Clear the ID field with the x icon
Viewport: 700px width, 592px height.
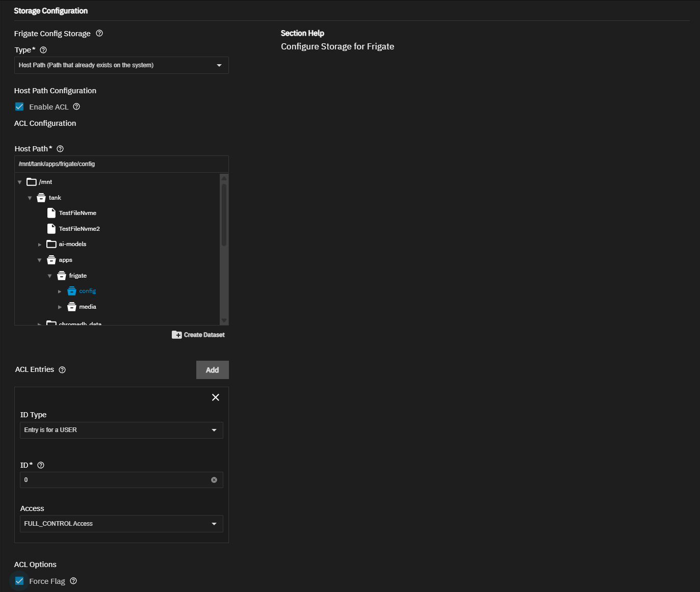214,480
